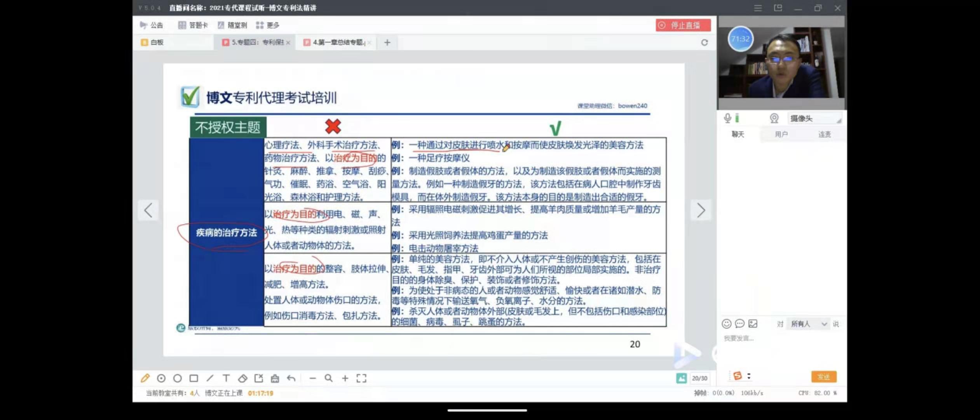Screen dimensions: 980x420
Task: Click the 停止直播 button
Action: (x=683, y=25)
